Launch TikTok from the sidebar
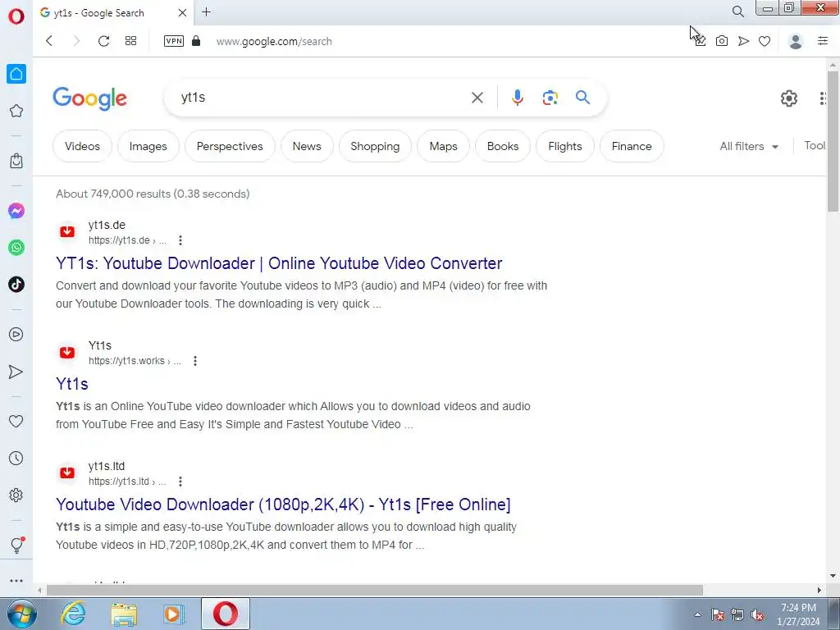The image size is (840, 630). click(x=16, y=284)
